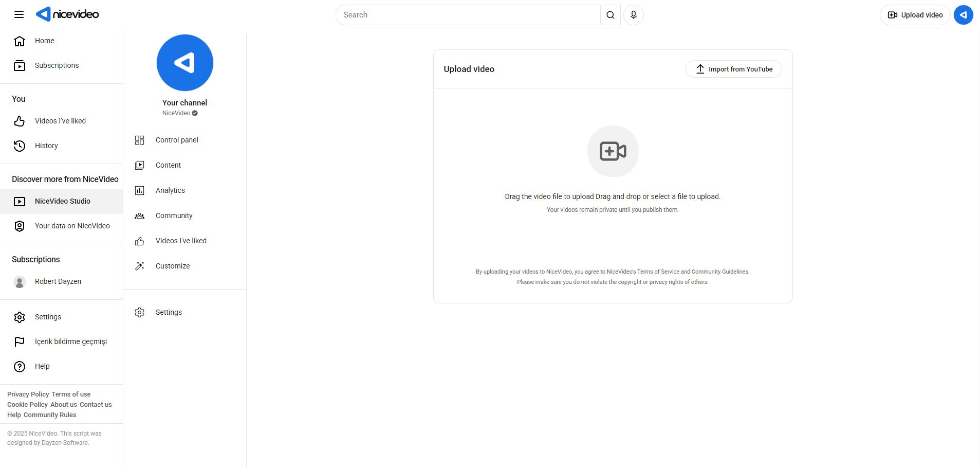The image size is (980, 468).
Task: Open Cookie Policy link
Action: [x=27, y=405]
